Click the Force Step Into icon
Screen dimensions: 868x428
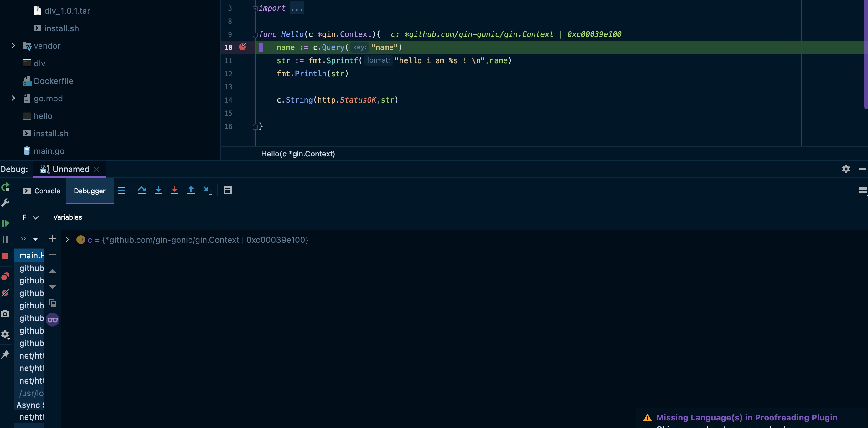174,191
